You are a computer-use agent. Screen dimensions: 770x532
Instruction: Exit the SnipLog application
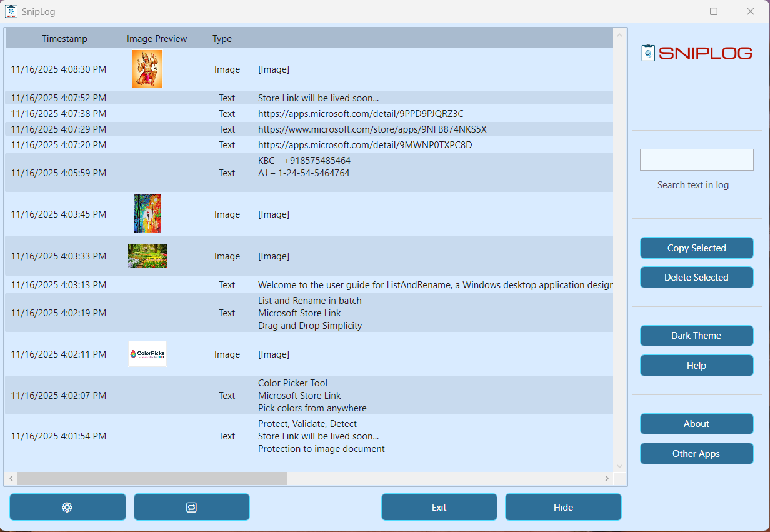(x=439, y=507)
